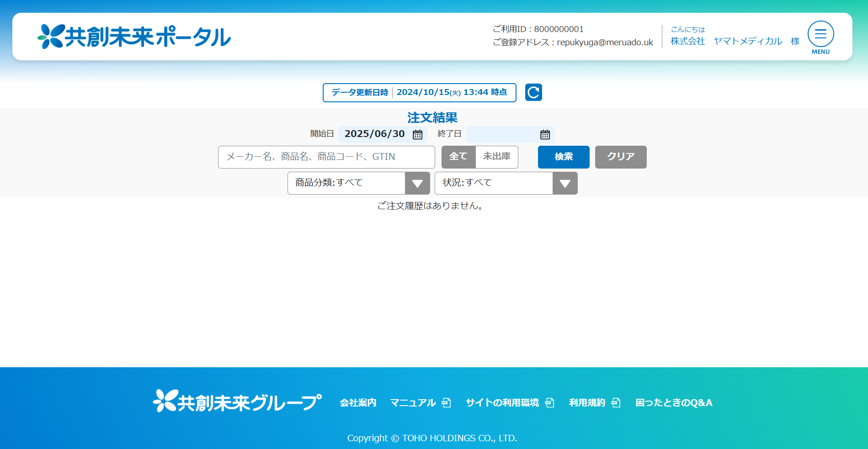The height and width of the screenshot is (449, 868).
Task: Click the product search keyword field
Action: (x=326, y=157)
